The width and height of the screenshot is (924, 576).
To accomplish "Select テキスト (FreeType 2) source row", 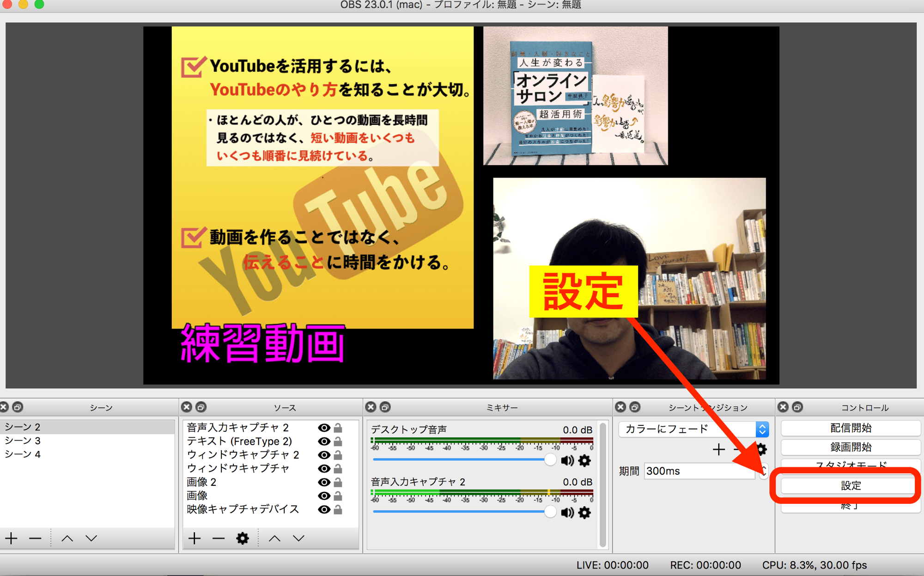I will coord(271,441).
